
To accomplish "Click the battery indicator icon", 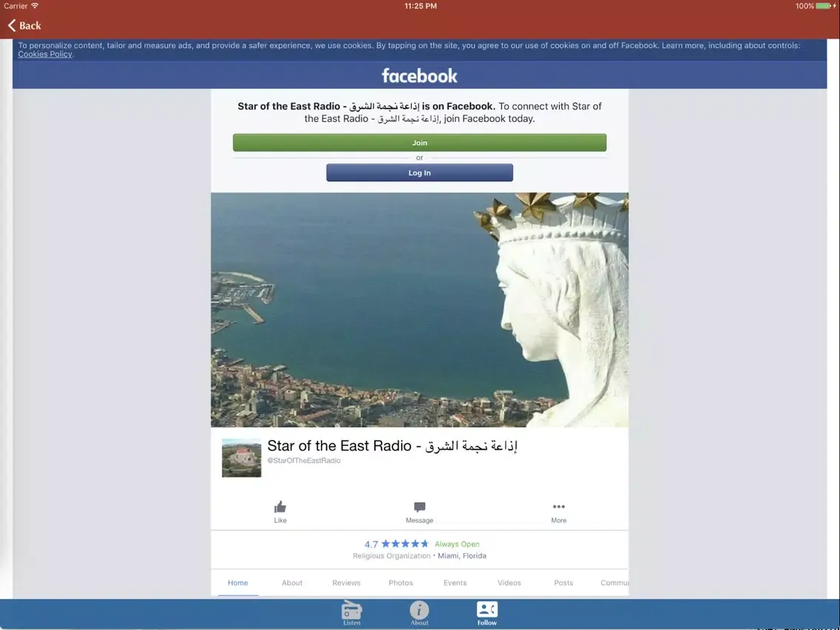I will click(x=824, y=6).
